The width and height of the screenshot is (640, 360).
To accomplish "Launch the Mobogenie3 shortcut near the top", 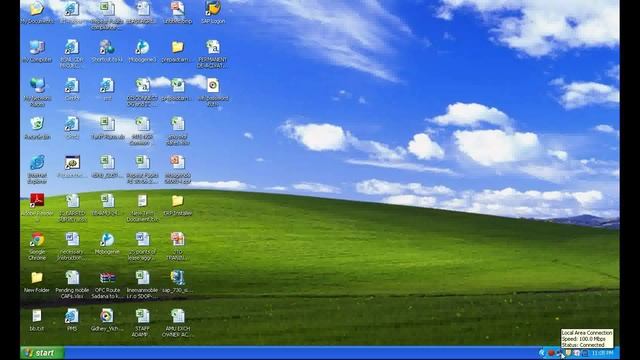I will [x=142, y=47].
